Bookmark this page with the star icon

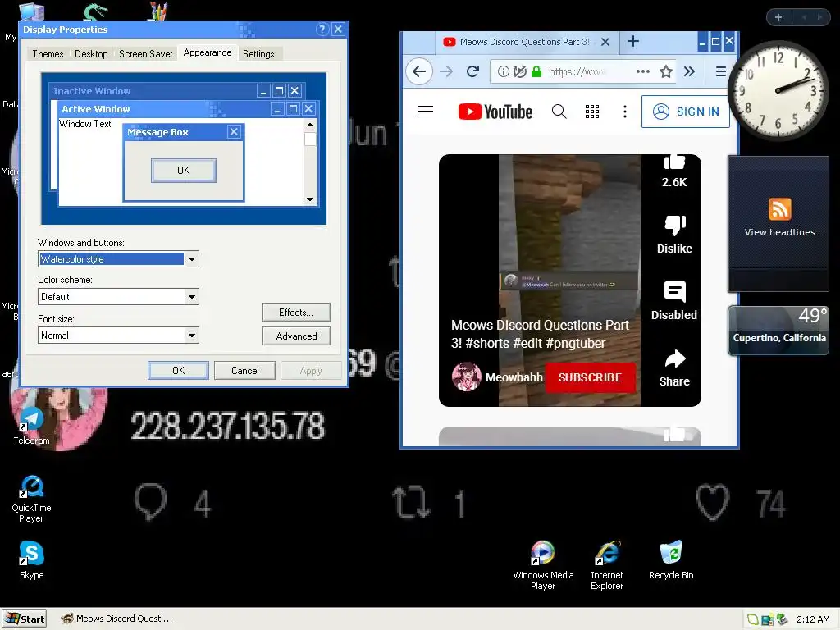666,71
